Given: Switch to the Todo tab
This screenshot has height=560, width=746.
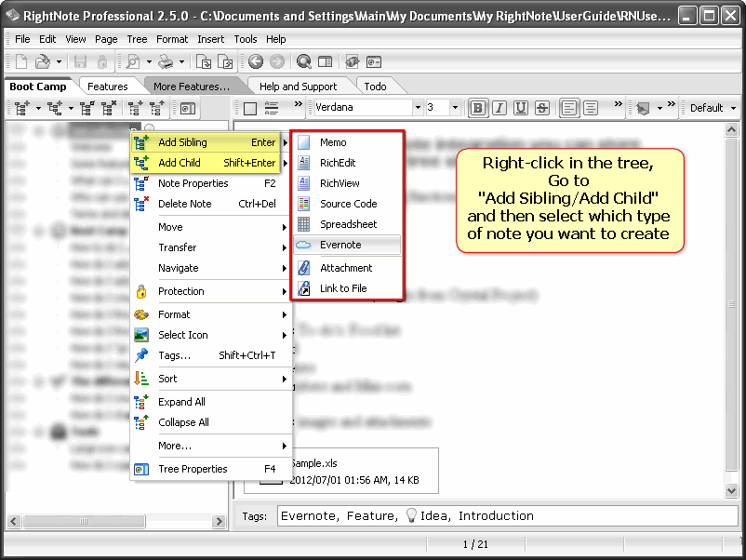Looking at the screenshot, I should click(x=375, y=87).
